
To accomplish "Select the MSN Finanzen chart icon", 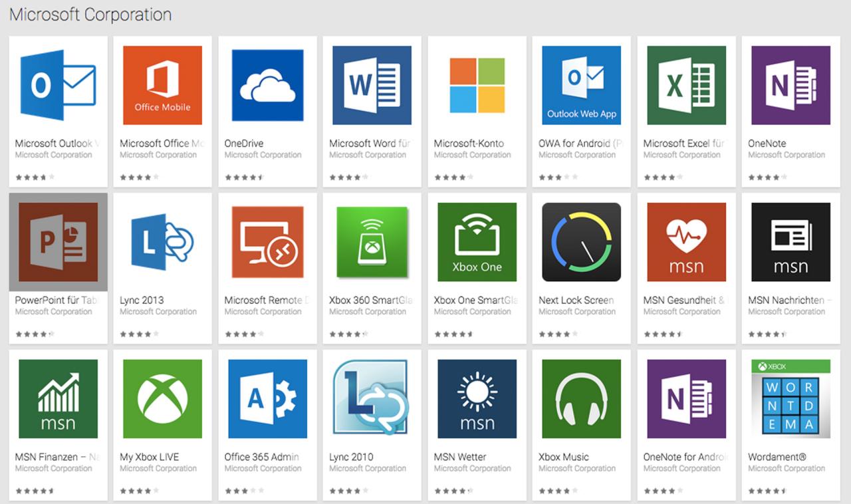I will (59, 399).
